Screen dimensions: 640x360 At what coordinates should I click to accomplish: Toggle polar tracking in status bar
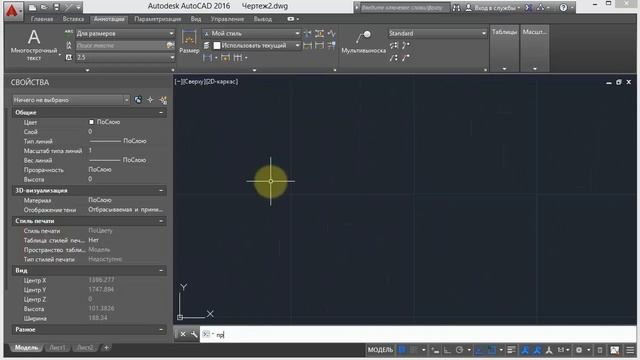460,350
